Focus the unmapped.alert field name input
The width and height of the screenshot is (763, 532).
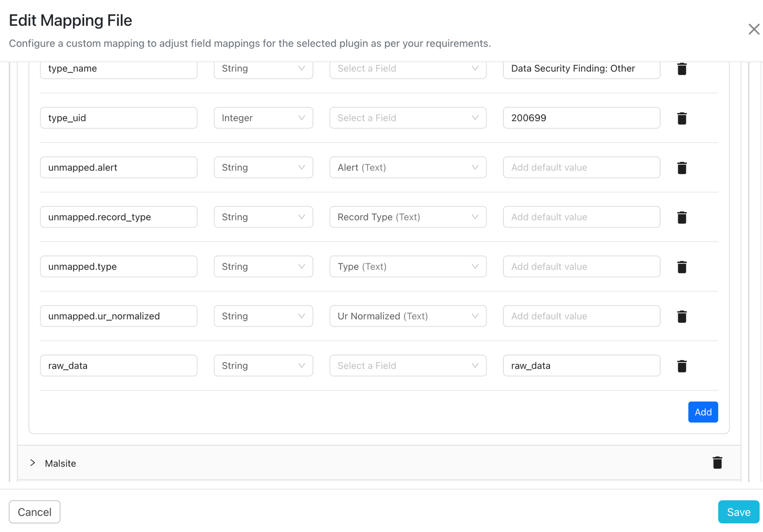(x=118, y=167)
